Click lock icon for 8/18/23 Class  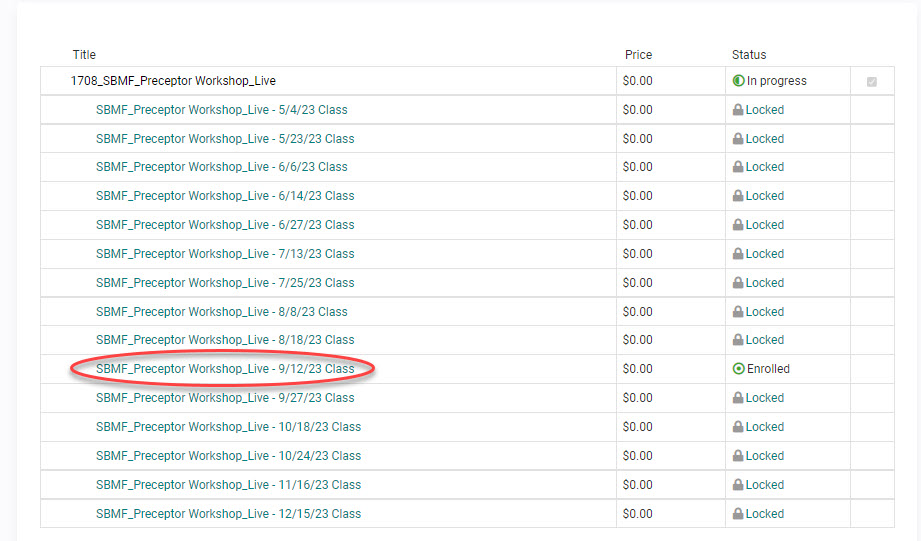coord(739,340)
